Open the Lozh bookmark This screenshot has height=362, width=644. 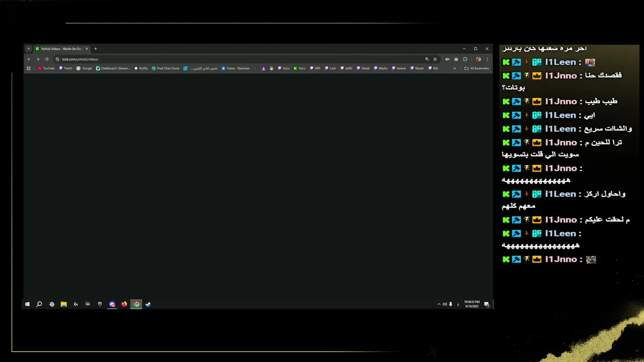[330, 68]
